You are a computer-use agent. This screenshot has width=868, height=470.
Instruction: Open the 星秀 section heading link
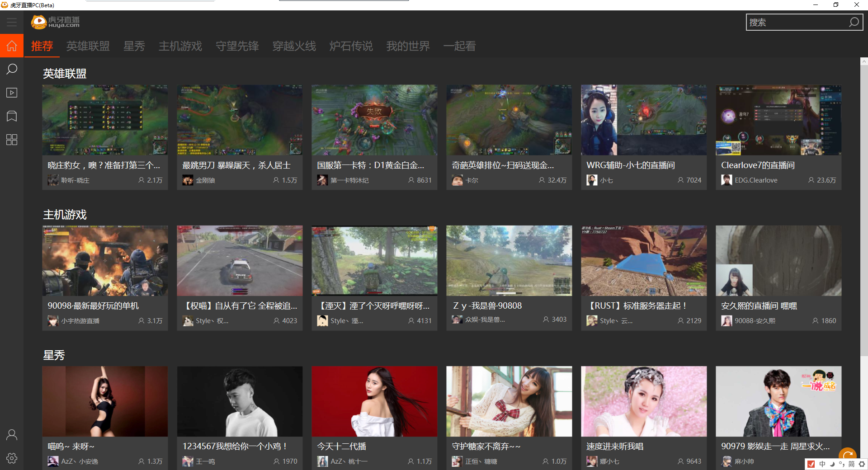(54, 355)
